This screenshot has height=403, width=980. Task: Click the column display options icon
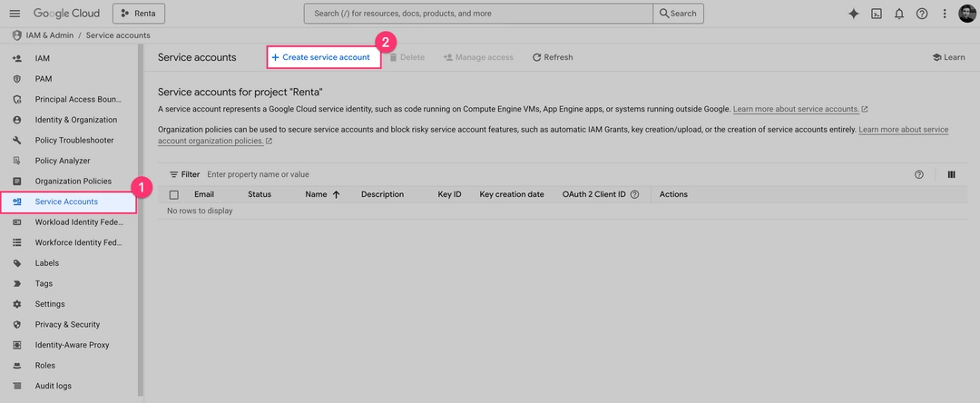(951, 174)
